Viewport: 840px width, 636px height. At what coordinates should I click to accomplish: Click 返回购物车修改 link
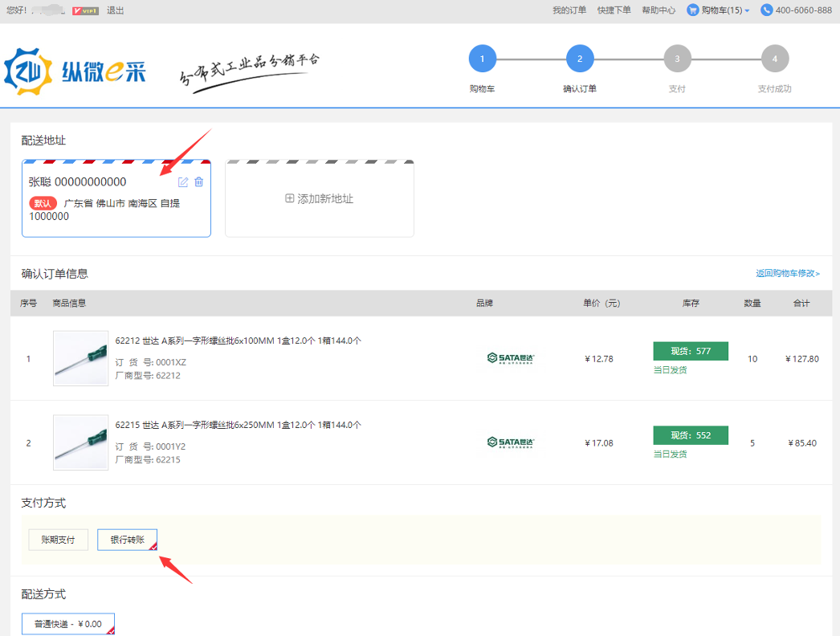(787, 274)
